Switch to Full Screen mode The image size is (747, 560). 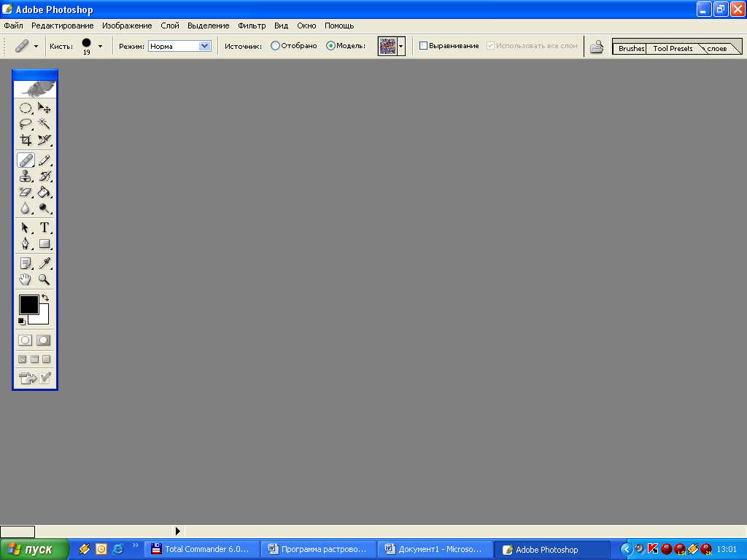click(x=46, y=359)
